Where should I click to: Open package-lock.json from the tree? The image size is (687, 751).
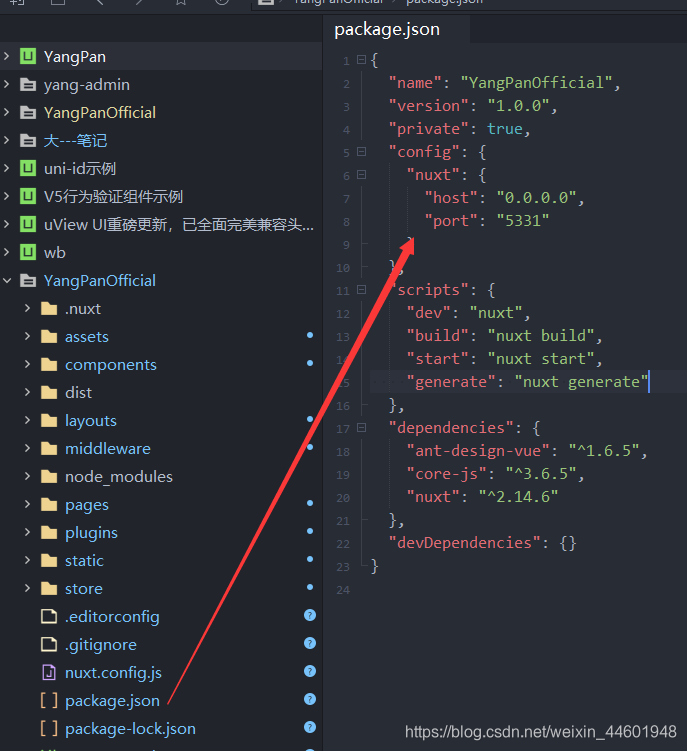(130, 729)
